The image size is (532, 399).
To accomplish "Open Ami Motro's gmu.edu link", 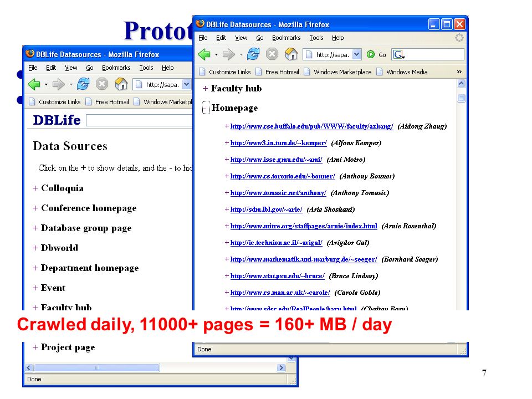I will [277, 160].
